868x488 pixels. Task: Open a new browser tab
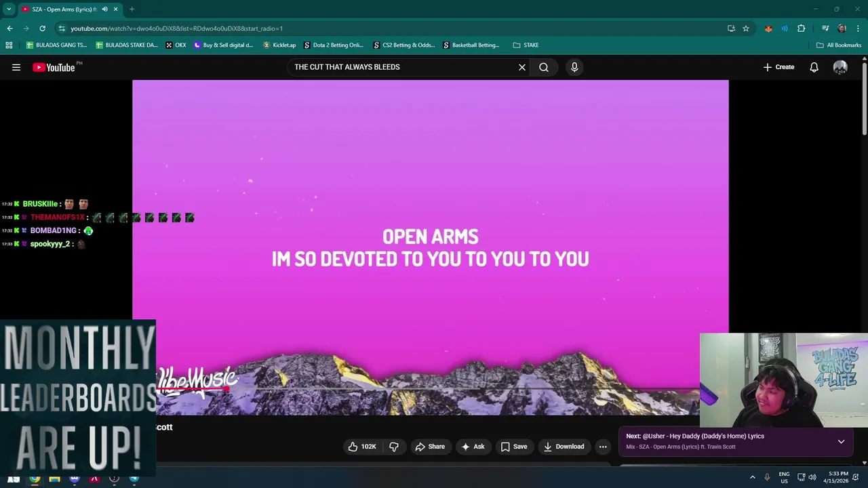(x=132, y=9)
